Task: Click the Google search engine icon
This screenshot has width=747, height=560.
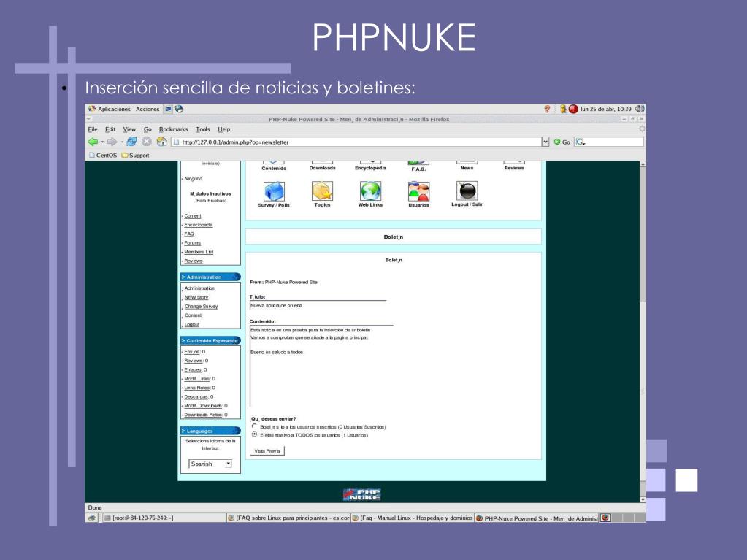Action: (x=580, y=142)
